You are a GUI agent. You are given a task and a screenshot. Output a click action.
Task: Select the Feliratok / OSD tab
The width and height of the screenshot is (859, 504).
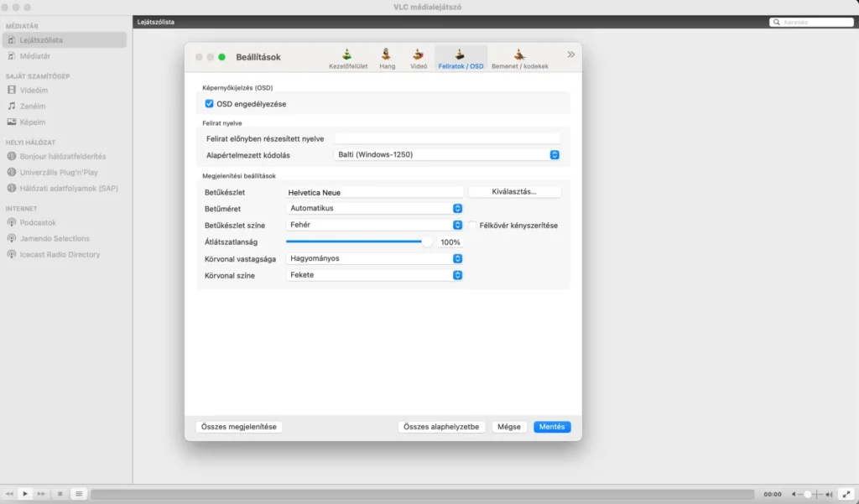tap(461, 59)
